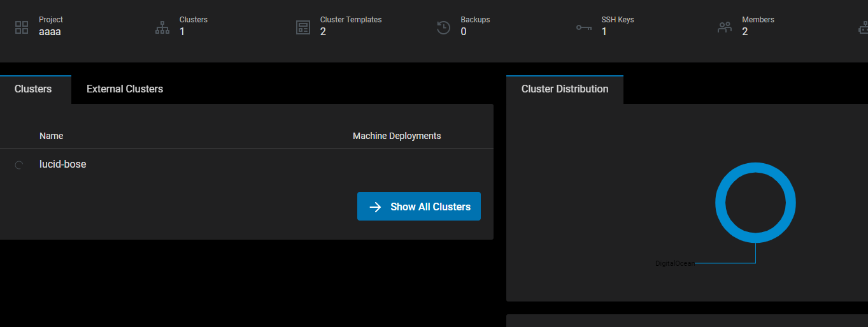868x327 pixels.
Task: Click the lucid-bose loading status spinner
Action: click(x=19, y=164)
